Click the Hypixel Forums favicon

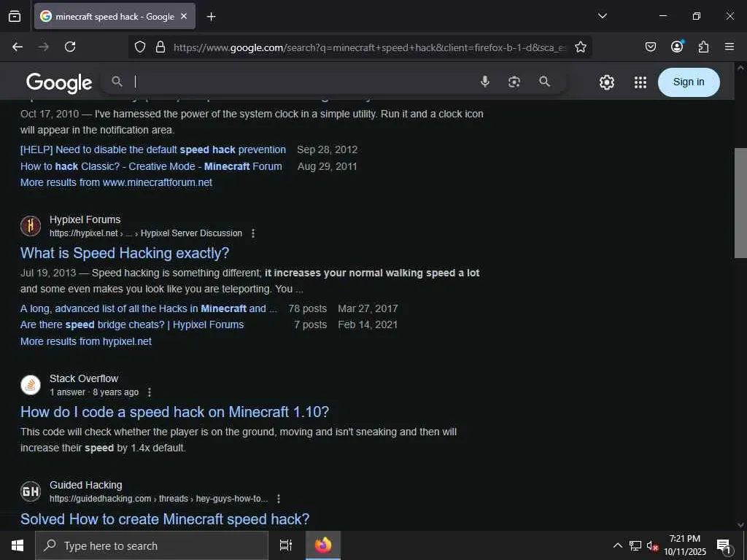31,226
